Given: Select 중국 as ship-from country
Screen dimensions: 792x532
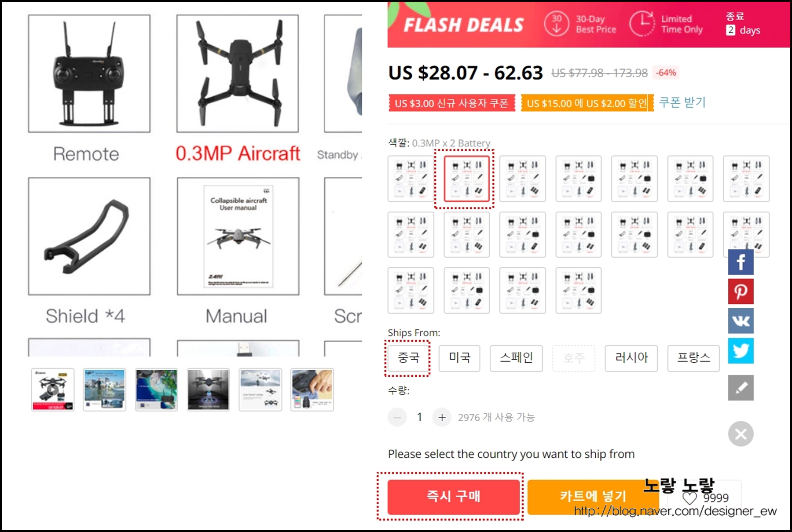Looking at the screenshot, I should tap(408, 358).
